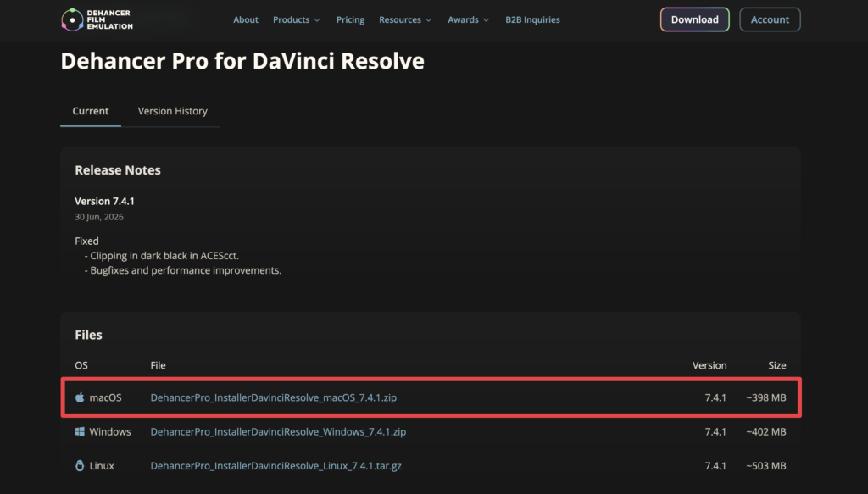Click the Apple macOS icon

[x=80, y=397]
